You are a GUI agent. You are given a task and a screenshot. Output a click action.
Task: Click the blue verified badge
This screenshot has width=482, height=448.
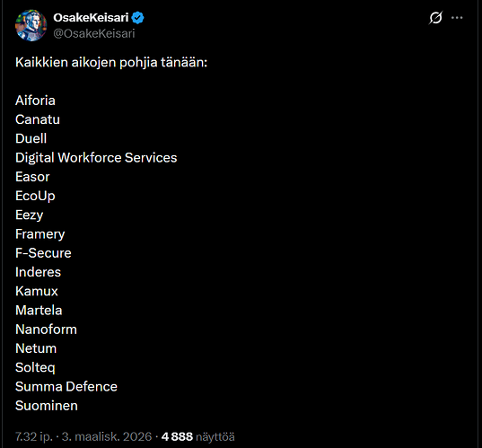coord(137,18)
